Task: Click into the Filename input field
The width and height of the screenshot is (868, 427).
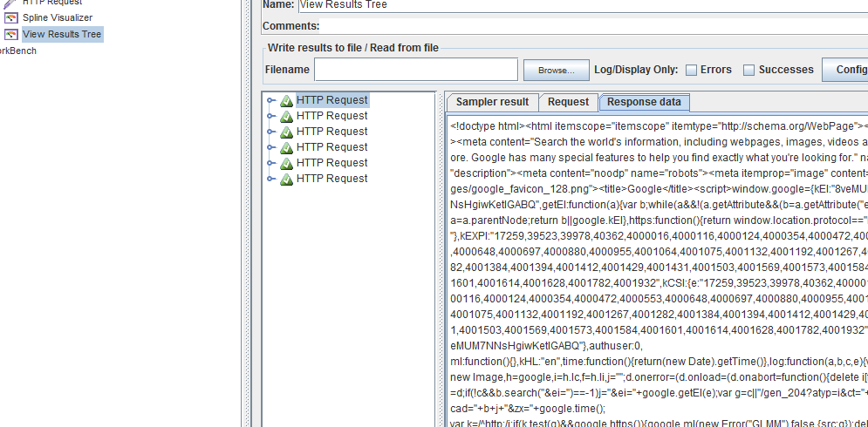Action: [416, 71]
